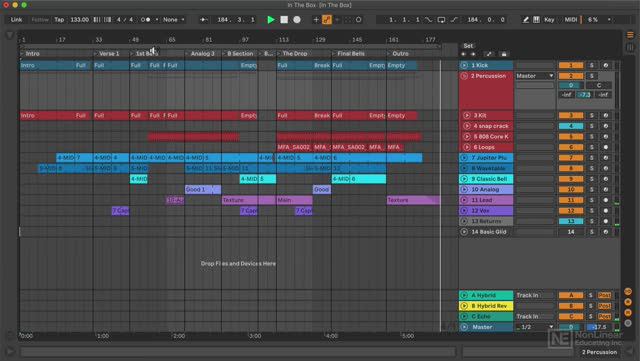This screenshot has height=361, width=640.
Task: Jump to the Analog 3 locator
Action: click(x=202, y=53)
